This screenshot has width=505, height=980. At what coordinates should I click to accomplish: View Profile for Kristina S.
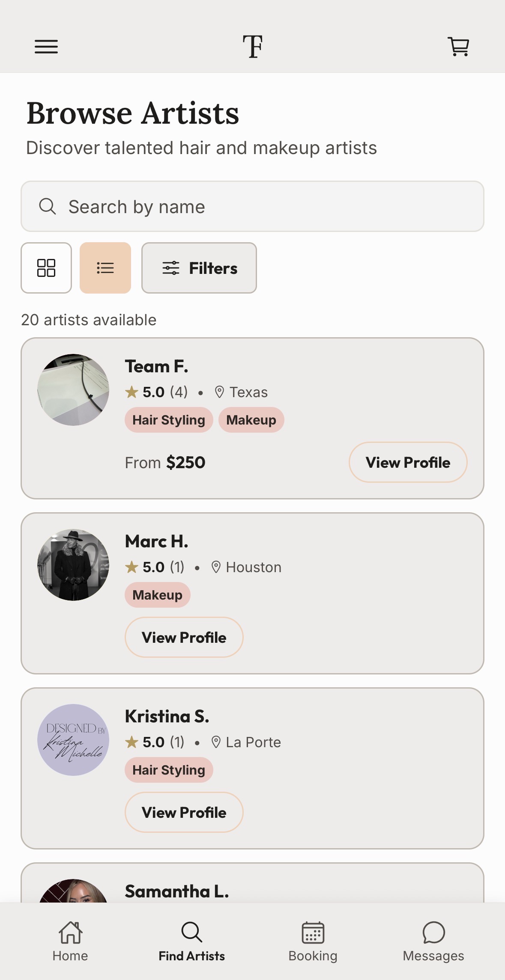click(x=184, y=812)
